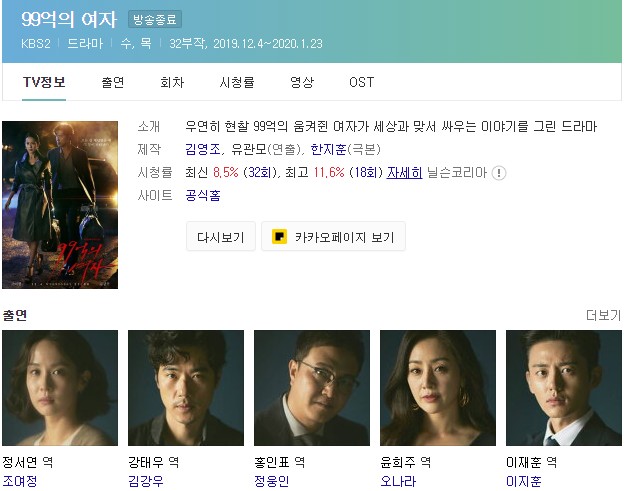Screen dimensions: 624x491
Task: Click the 자세히 ratings detail link
Action: (x=404, y=173)
